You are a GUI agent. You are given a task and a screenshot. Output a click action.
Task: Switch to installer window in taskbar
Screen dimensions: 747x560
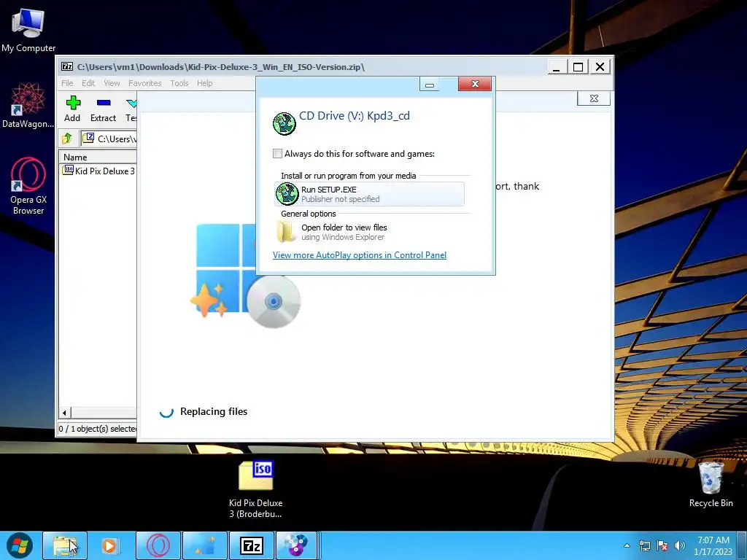(x=205, y=545)
